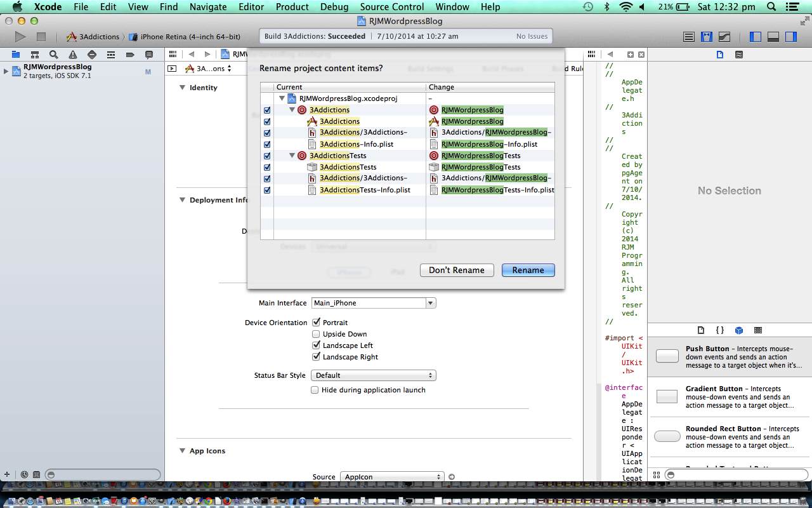
Task: Open the Log navigator speech-bubble icon
Action: coord(149,55)
